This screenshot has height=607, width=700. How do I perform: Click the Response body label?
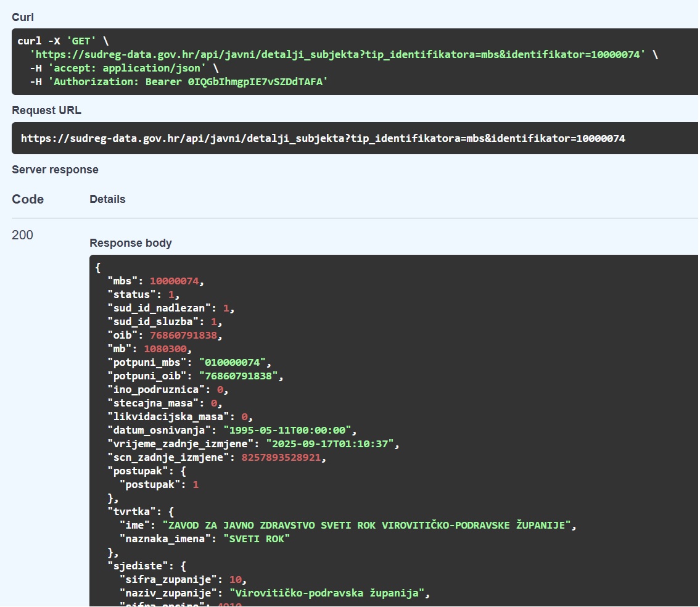tap(131, 243)
